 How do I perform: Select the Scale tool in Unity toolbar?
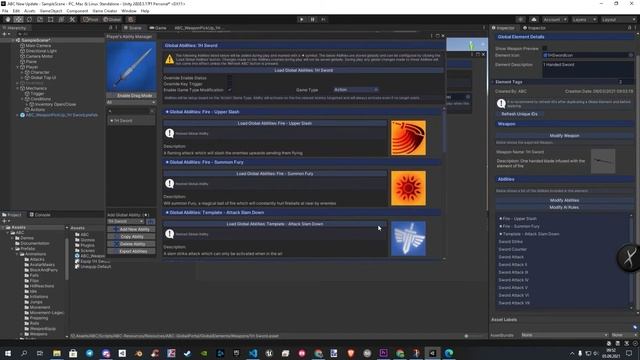40,19
